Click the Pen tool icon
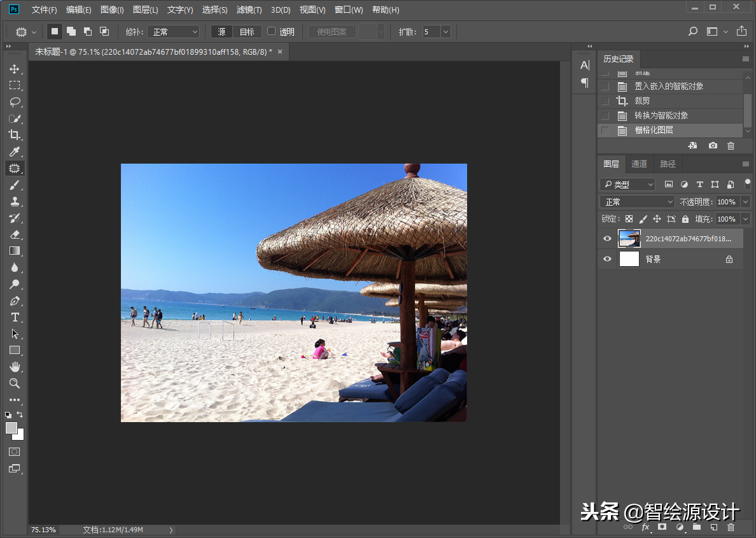The width and height of the screenshot is (756, 538). (x=14, y=301)
